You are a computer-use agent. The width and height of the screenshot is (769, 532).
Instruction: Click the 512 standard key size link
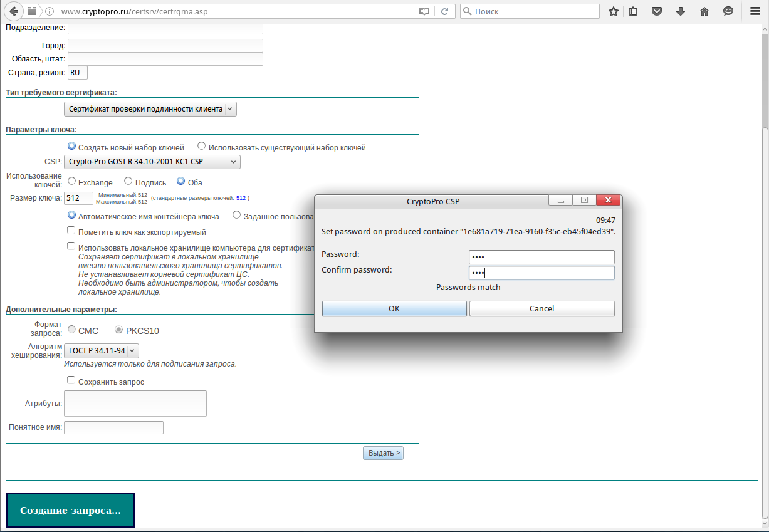click(x=241, y=198)
